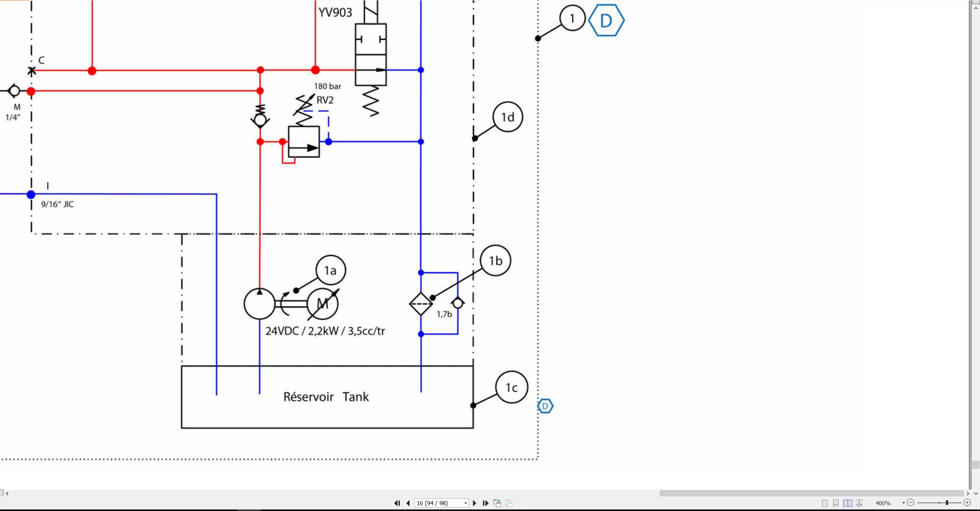Select single page layout

(825, 503)
